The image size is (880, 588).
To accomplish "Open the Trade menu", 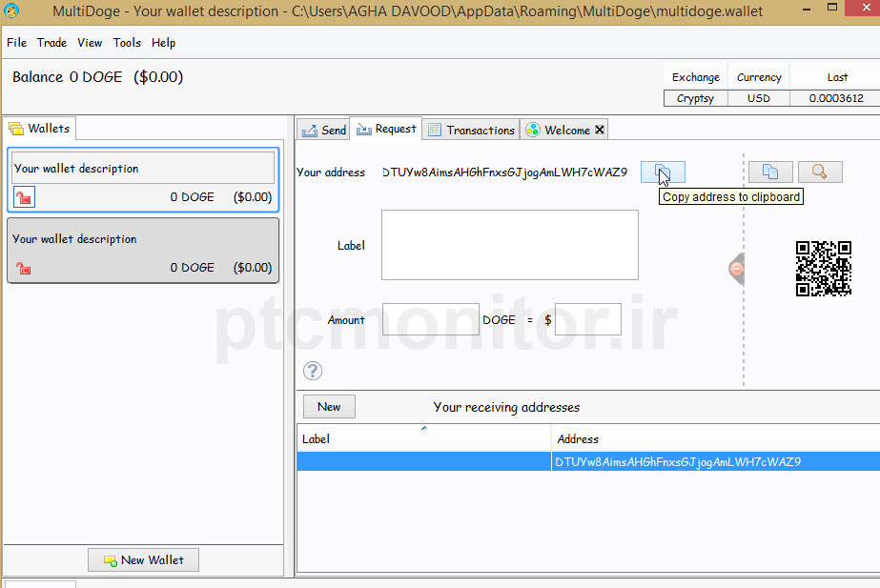I will click(51, 43).
